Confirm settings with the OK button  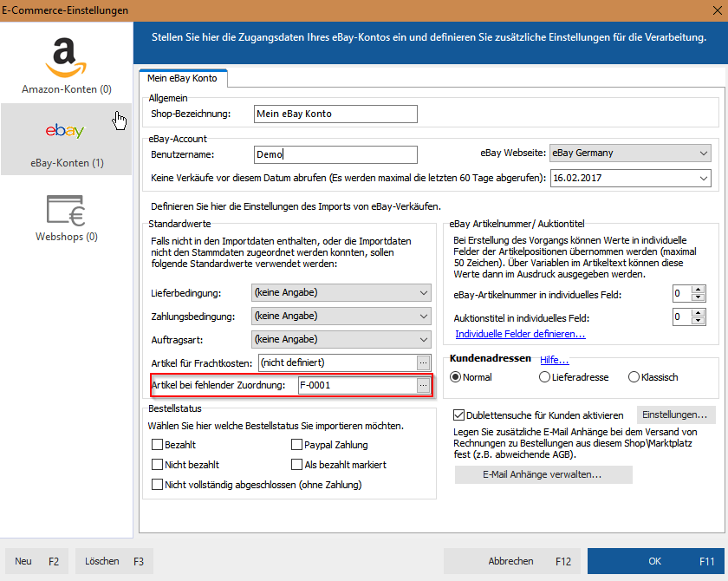(656, 561)
